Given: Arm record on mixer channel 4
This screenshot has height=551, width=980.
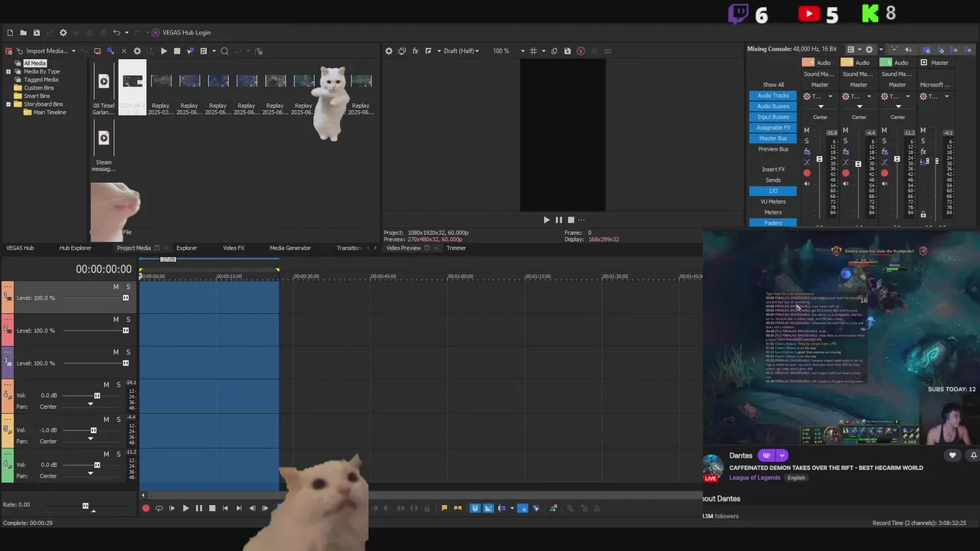Looking at the screenshot, I should click(x=807, y=174).
